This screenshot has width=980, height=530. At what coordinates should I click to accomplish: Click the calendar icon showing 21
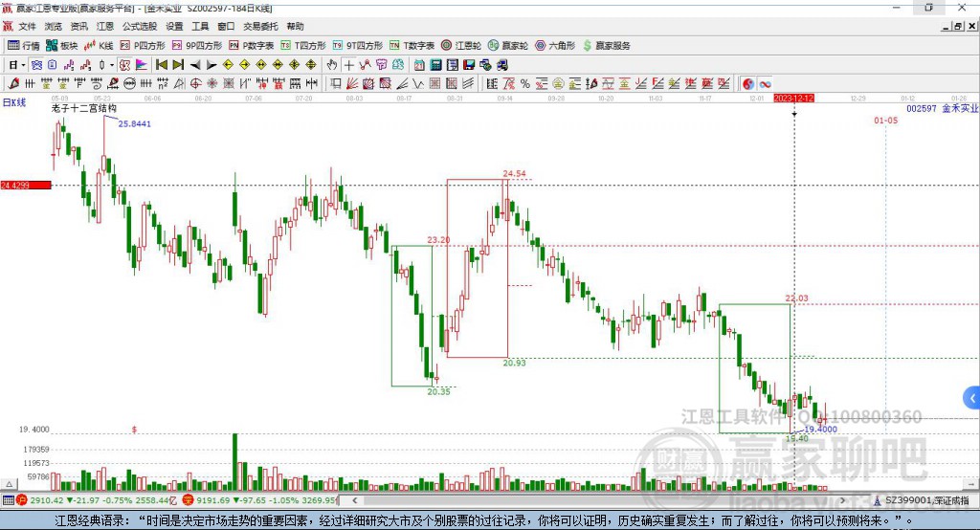point(419,64)
